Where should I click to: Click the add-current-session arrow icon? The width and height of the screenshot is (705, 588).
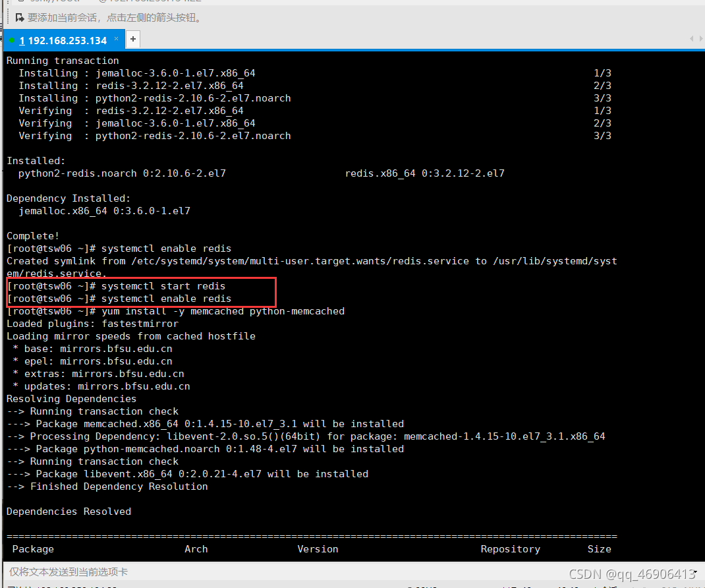[19, 18]
